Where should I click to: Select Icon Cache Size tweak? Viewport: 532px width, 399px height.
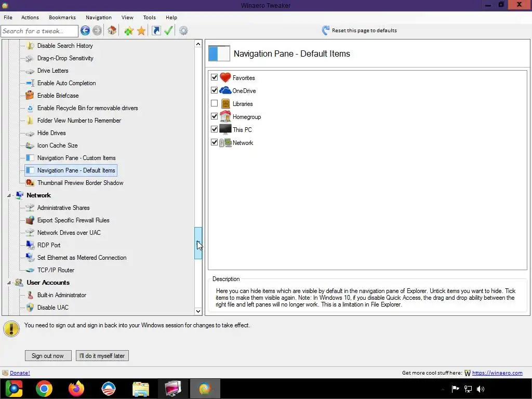57,145
